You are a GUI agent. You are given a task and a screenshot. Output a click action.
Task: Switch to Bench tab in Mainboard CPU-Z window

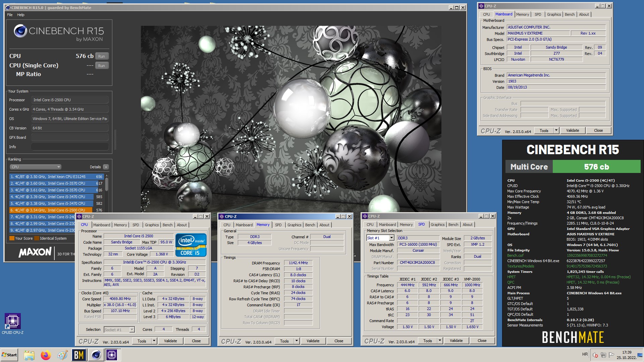point(570,14)
